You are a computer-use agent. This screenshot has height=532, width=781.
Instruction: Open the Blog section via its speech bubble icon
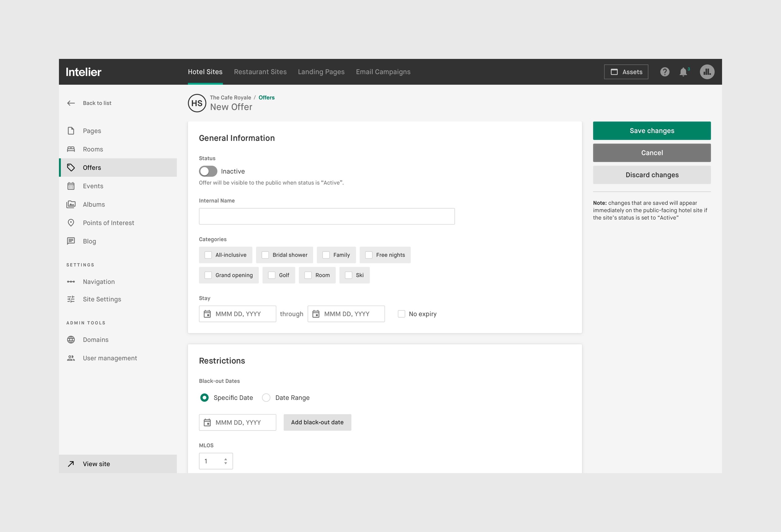coord(71,241)
